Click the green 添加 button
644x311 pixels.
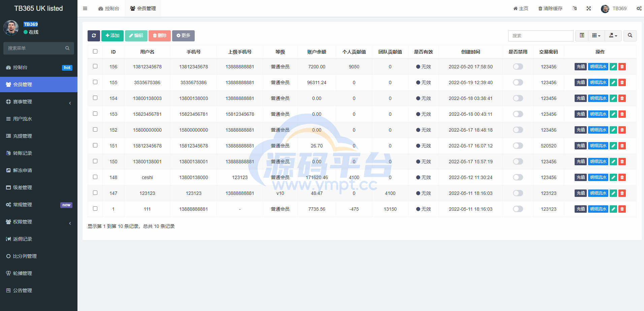click(112, 36)
